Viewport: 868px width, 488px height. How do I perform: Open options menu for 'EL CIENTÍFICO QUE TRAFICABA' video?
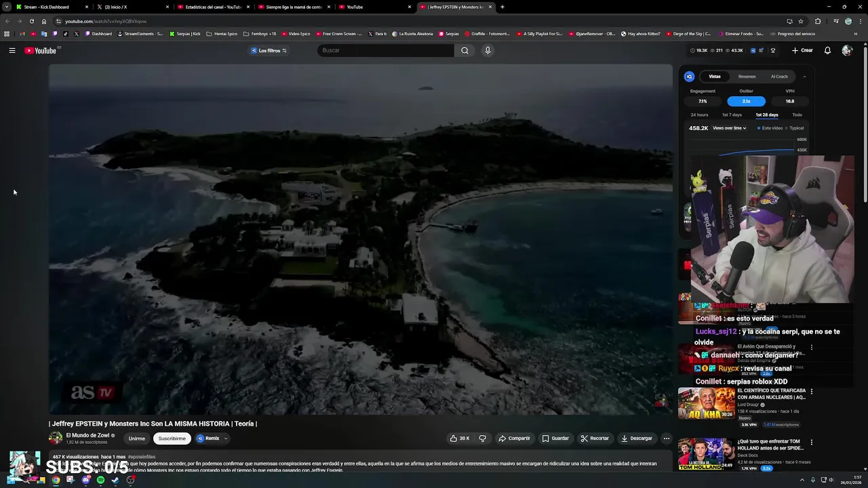(811, 392)
